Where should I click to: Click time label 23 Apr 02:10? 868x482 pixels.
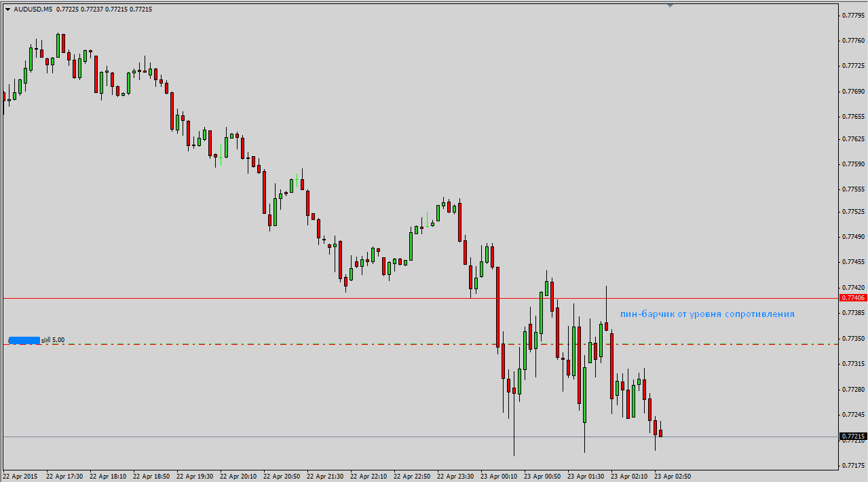click(x=629, y=477)
